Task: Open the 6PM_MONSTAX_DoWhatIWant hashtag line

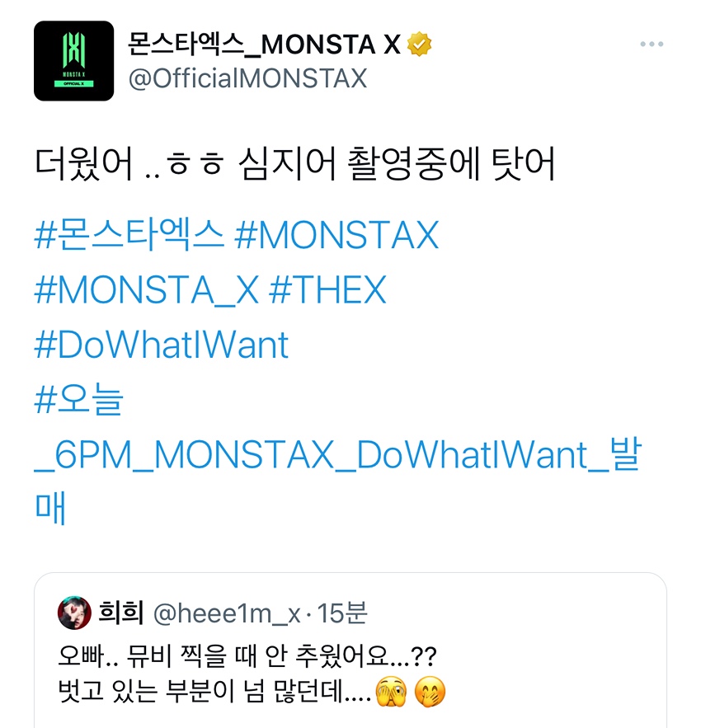Action: 338,453
